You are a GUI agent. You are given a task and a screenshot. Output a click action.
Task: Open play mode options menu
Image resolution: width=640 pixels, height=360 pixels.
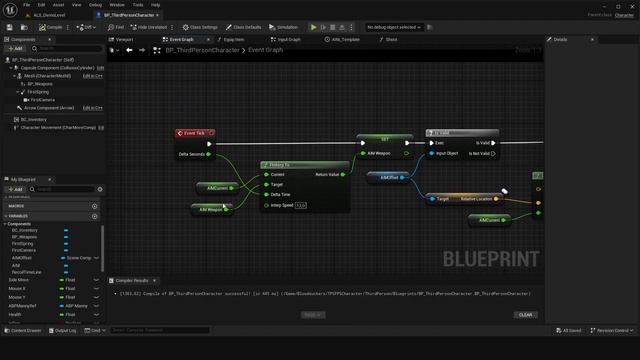(351, 27)
